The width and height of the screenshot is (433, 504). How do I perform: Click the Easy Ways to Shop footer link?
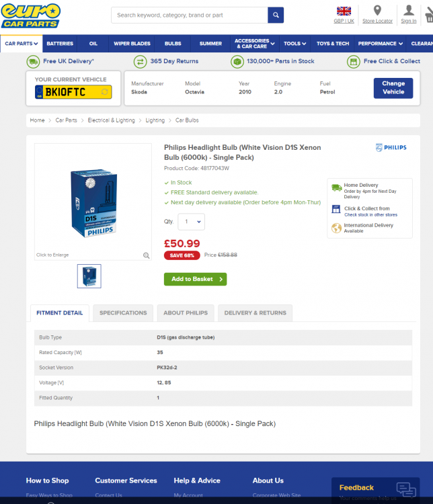pos(49,496)
